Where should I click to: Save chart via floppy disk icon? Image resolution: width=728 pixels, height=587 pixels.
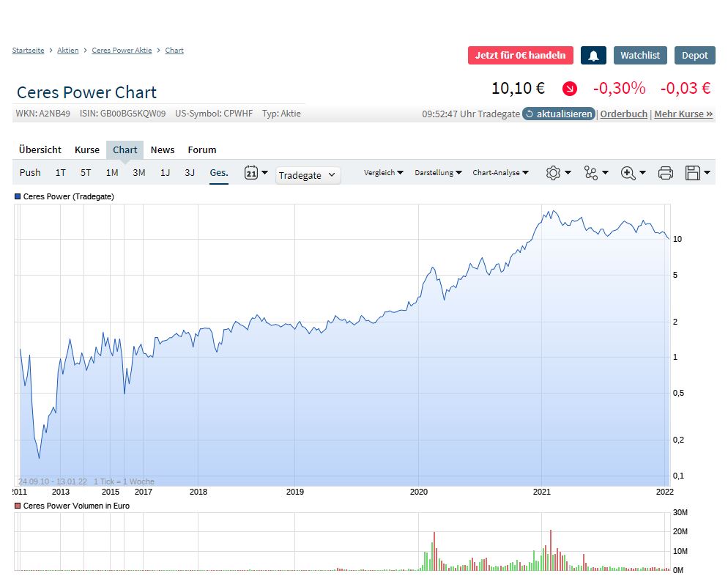pyautogui.click(x=693, y=173)
